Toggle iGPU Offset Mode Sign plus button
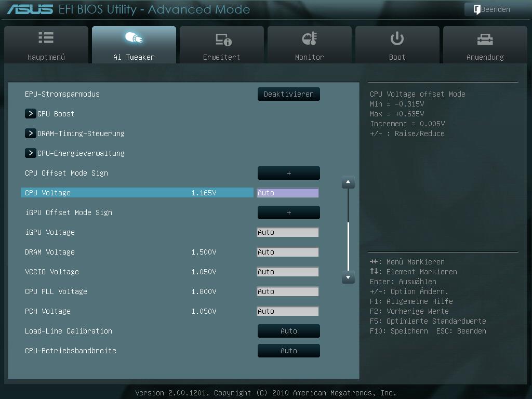 pos(289,212)
